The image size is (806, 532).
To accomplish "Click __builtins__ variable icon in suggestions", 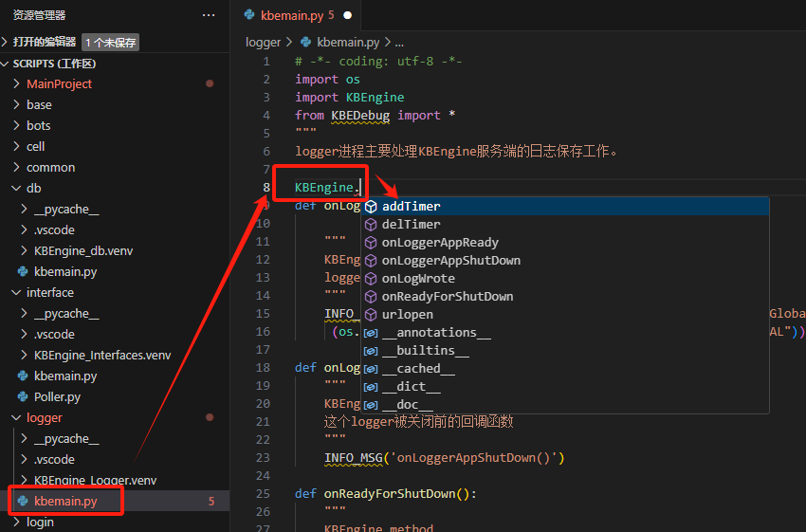I will click(x=371, y=351).
